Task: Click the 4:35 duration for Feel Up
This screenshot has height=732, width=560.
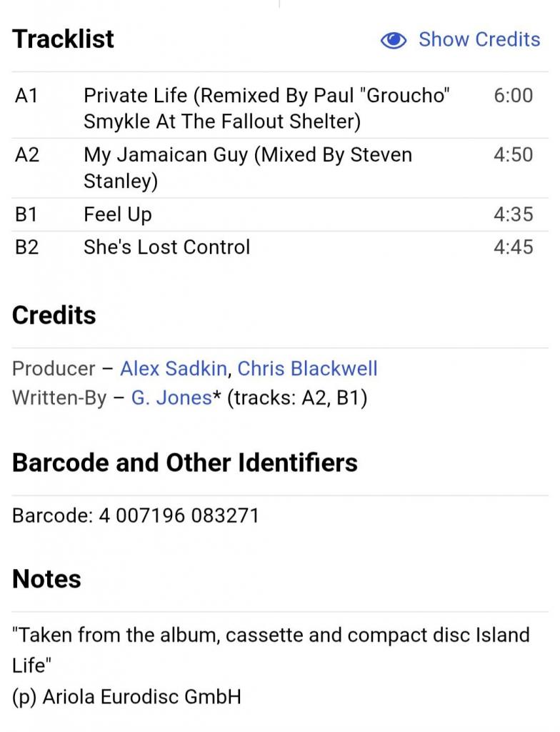Action: [x=513, y=214]
